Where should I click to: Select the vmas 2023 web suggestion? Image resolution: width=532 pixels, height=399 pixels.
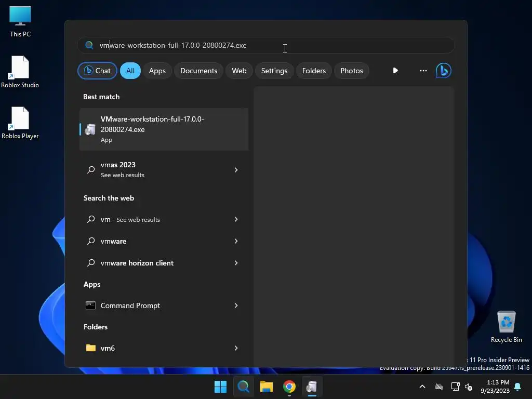click(164, 170)
